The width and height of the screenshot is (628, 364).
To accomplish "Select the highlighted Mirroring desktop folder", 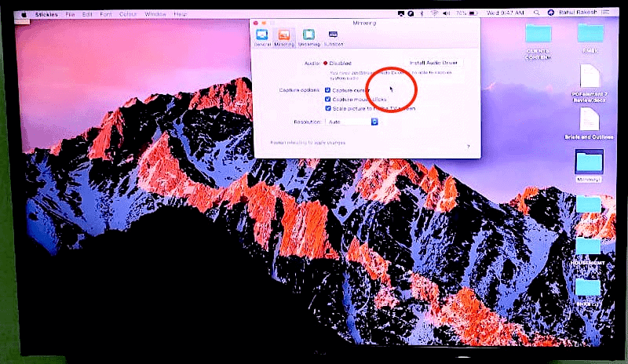I will click(588, 166).
